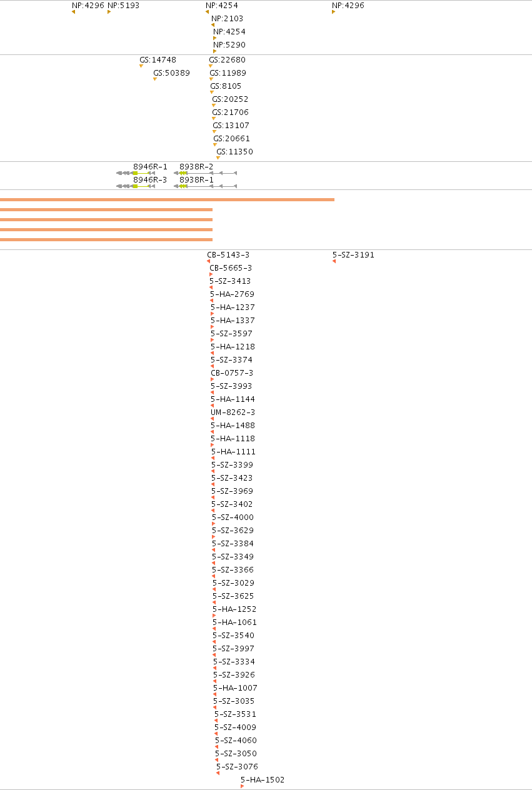Click the 5-SZ-3413 label

[x=230, y=281]
